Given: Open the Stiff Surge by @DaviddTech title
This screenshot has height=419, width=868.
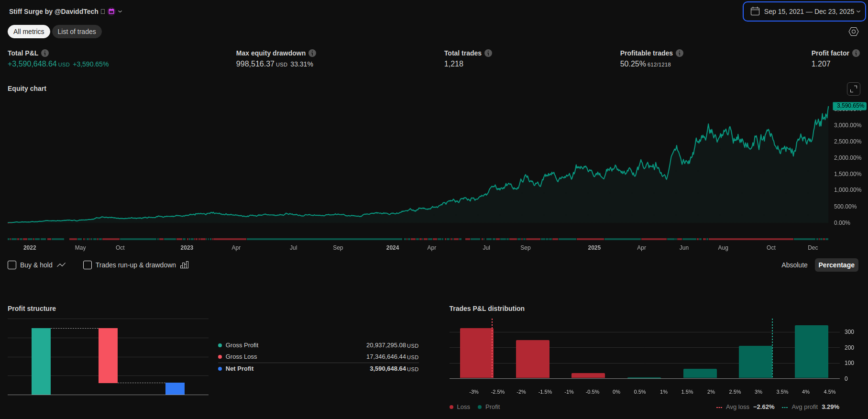Looking at the screenshot, I should [54, 11].
